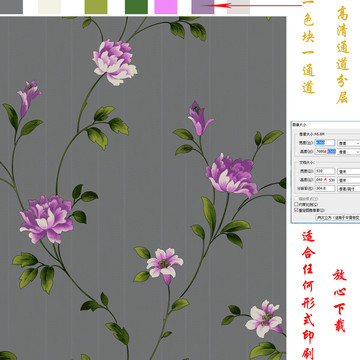This screenshot has width=360, height=360.
Task: Toggle the Resample Image checkbox (重定图像像素)
Action: [296, 210]
